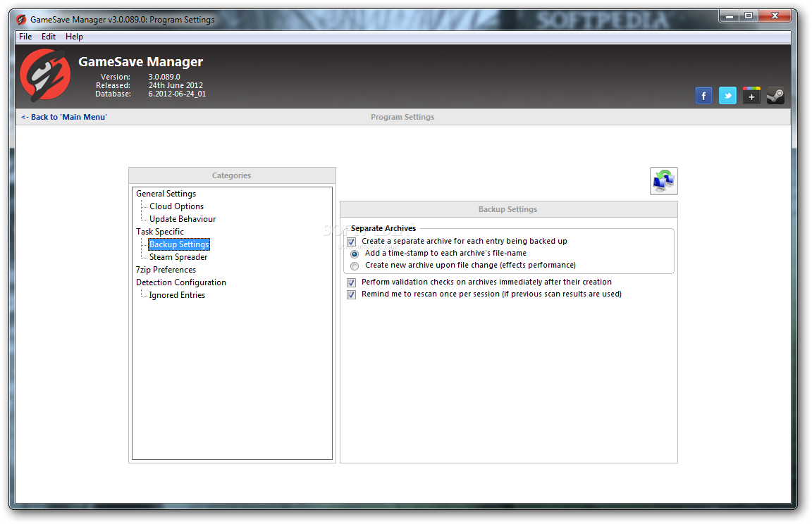Select Update Behaviour in categories tree
The image size is (812, 524).
(x=183, y=219)
